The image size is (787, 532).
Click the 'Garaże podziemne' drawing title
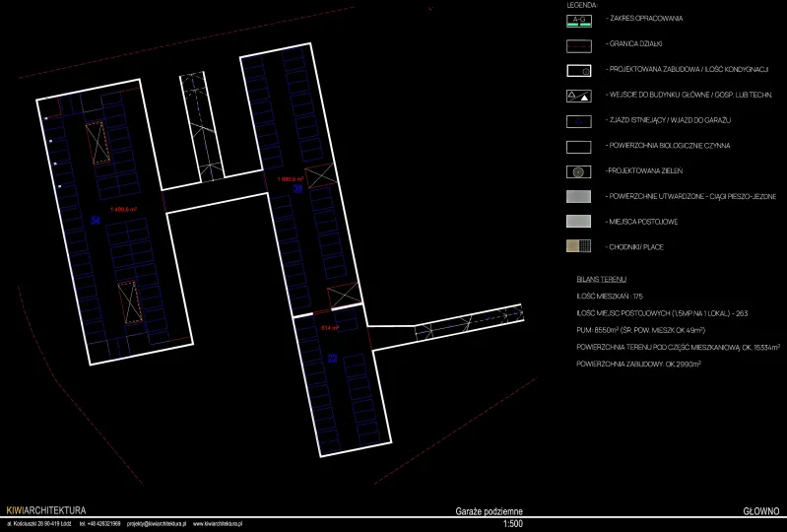[x=489, y=512]
